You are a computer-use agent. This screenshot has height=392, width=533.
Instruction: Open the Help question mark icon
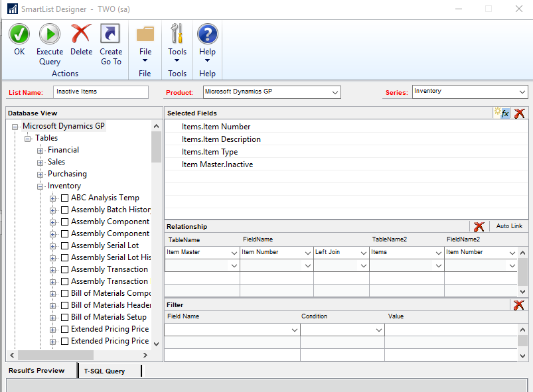pyautogui.click(x=207, y=34)
